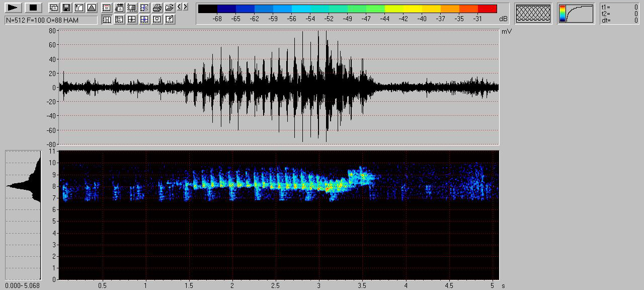Image resolution: width=644 pixels, height=290 pixels.
Task: Open the rainbow color table curve panel
Action: (x=576, y=14)
